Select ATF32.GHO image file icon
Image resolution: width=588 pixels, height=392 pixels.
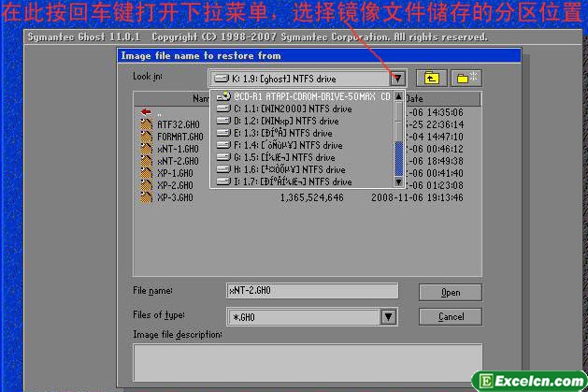[x=146, y=124]
